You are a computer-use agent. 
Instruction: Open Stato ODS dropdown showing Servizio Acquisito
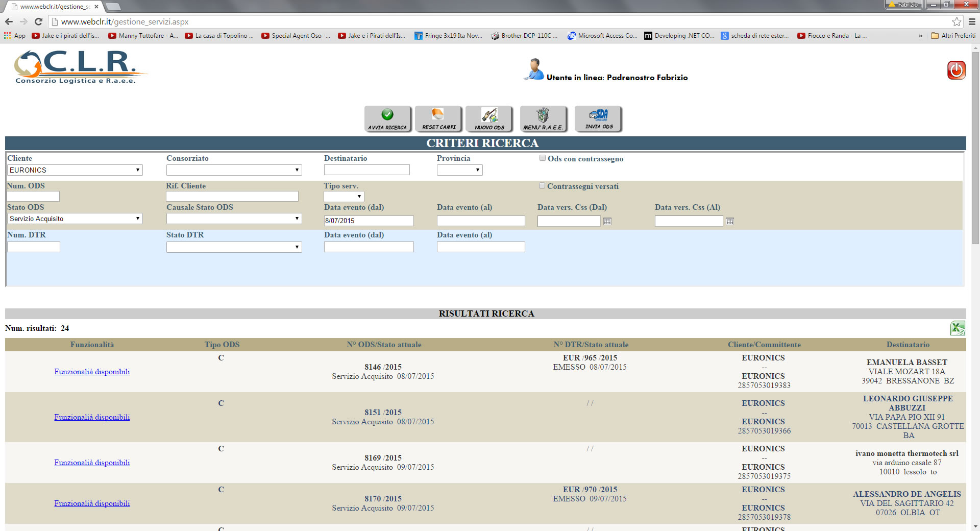(75, 219)
